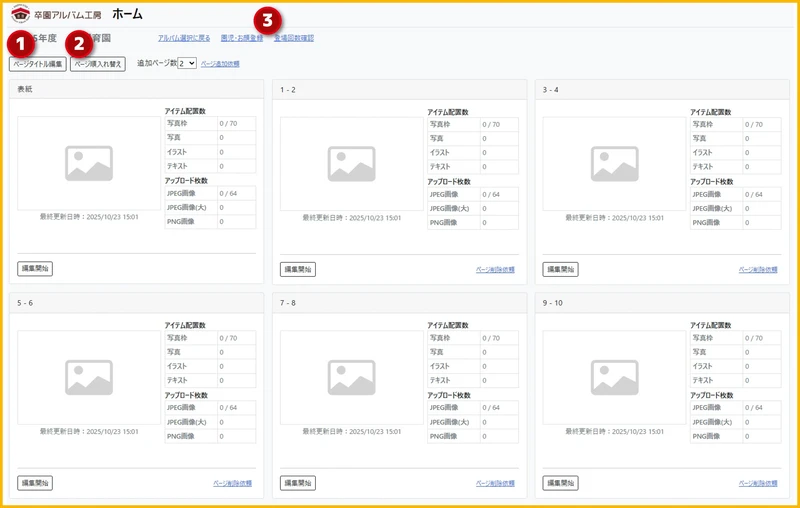Click the PNG画像 row in 1 - 2 card
The width and height of the screenshot is (800, 508).
473,222
